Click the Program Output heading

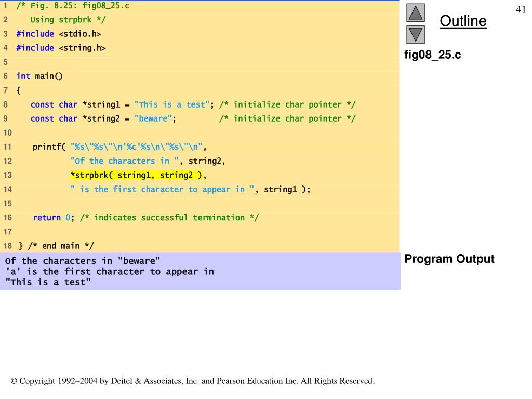pos(449,259)
